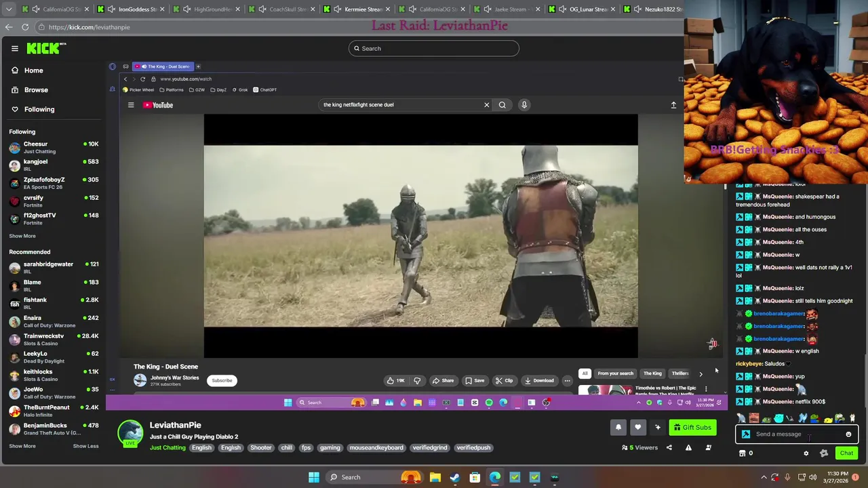Reload the inner YouTube page
Image resolution: width=868 pixels, height=488 pixels.
[x=142, y=79]
